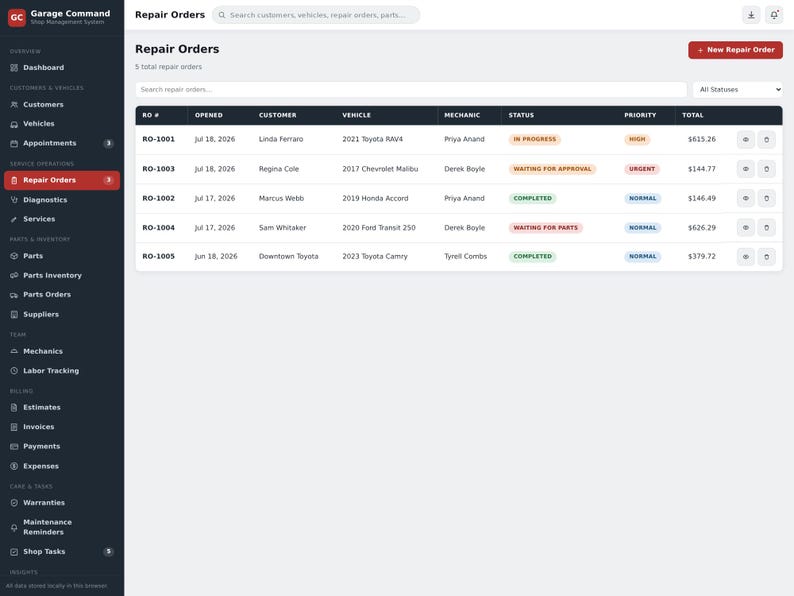This screenshot has width=794, height=596.
Task: Click the Suppliers building icon
Action: click(14, 314)
